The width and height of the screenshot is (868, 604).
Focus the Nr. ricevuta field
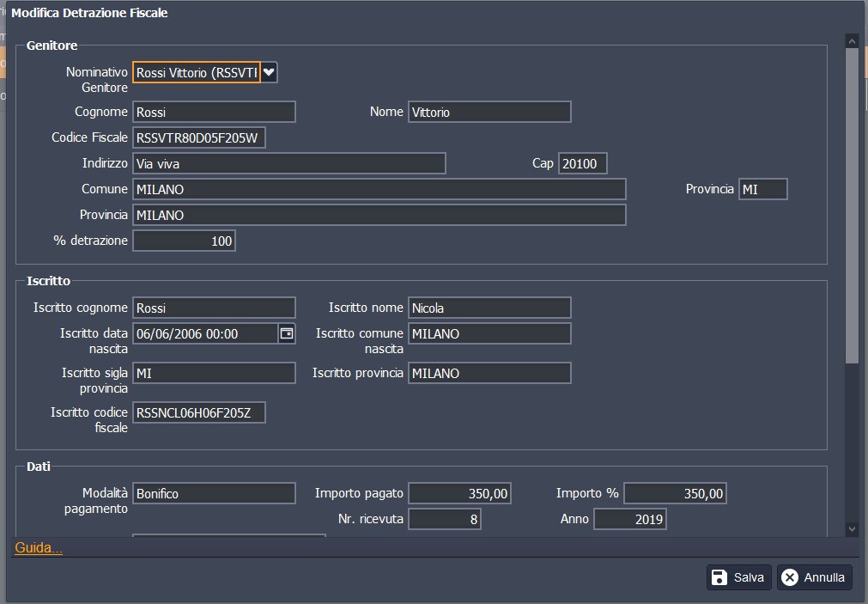[444, 519]
